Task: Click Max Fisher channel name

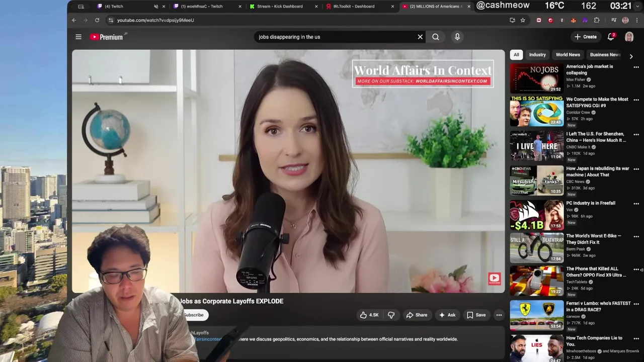Action: pos(576,79)
